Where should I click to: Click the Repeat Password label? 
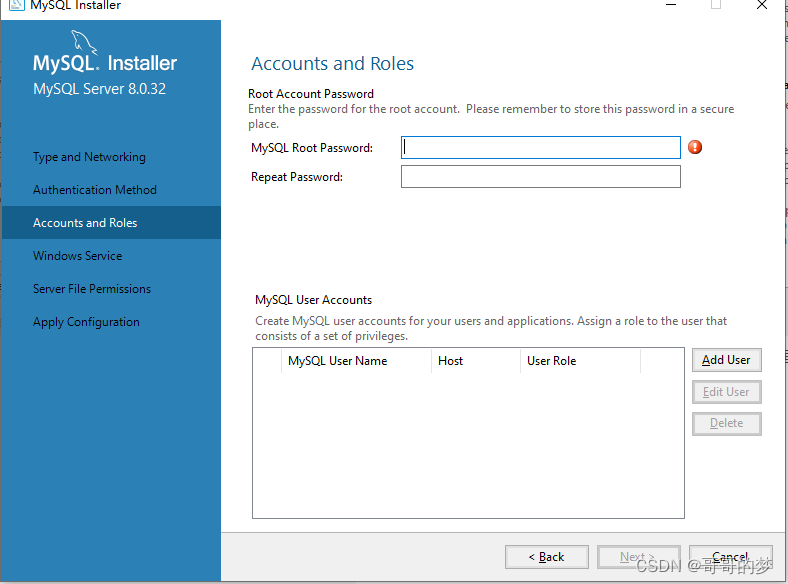pos(297,177)
